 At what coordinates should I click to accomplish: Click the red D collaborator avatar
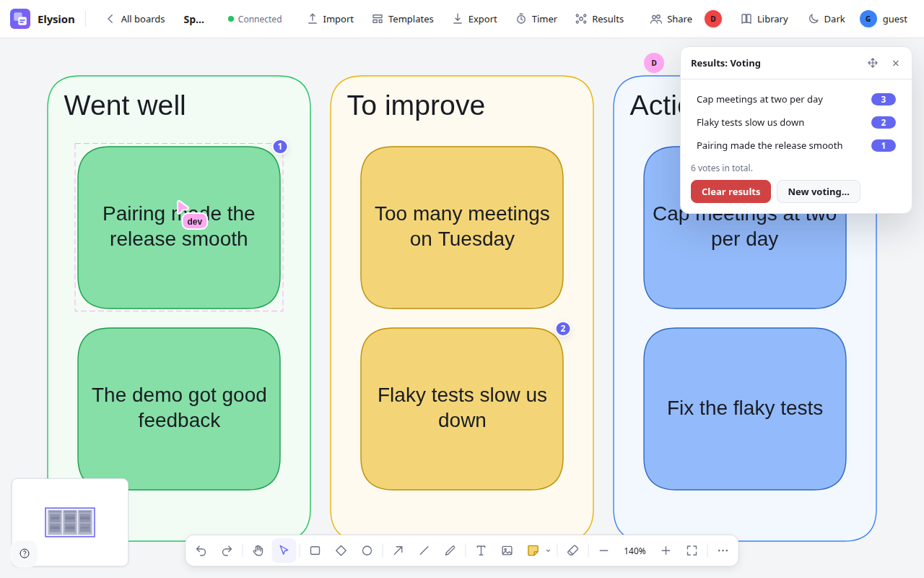713,19
